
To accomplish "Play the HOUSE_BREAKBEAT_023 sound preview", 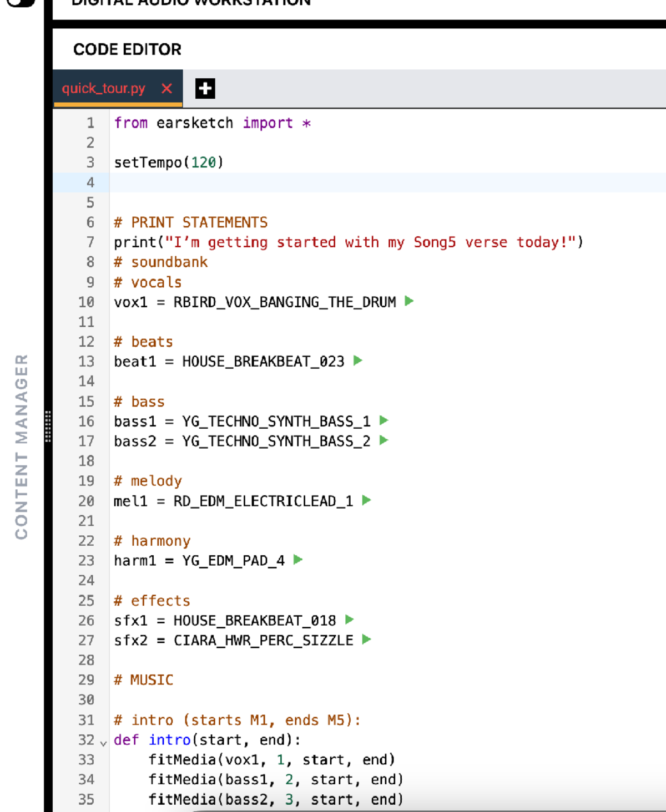I will click(x=358, y=361).
